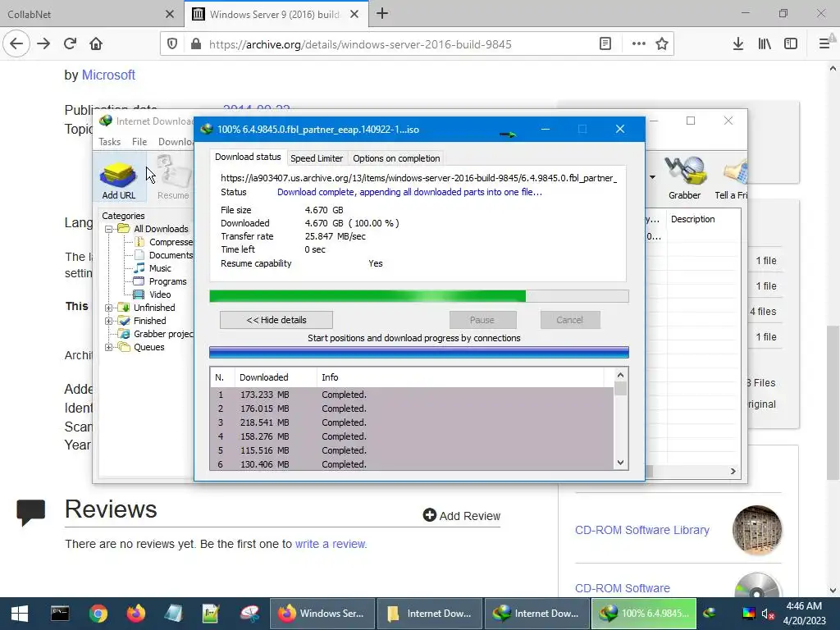This screenshot has width=840, height=630.
Task: Open a new browser tab with plus
Action: pos(382,13)
